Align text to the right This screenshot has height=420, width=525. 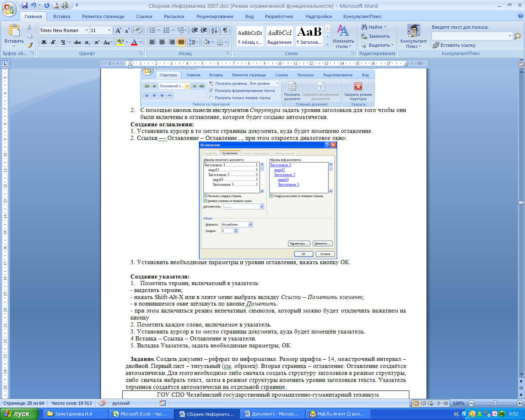click(171, 42)
